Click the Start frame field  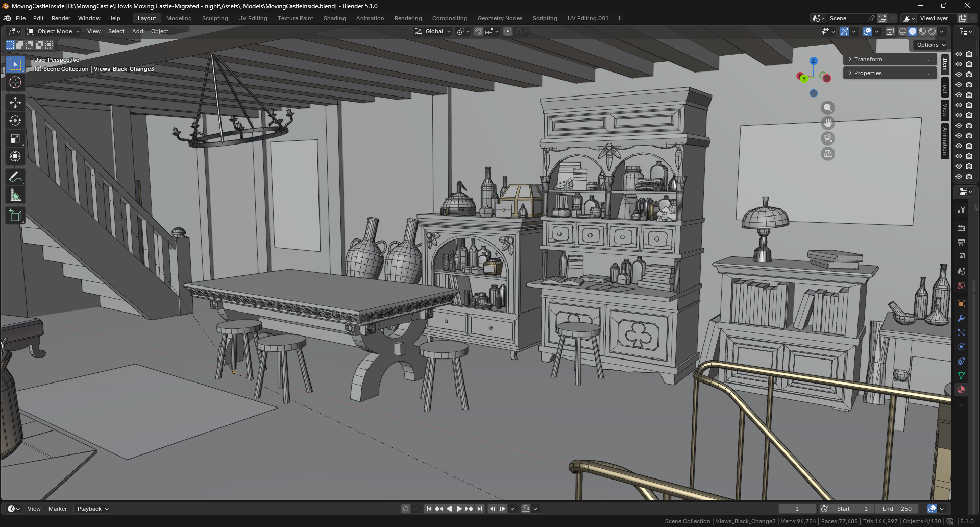click(x=852, y=509)
